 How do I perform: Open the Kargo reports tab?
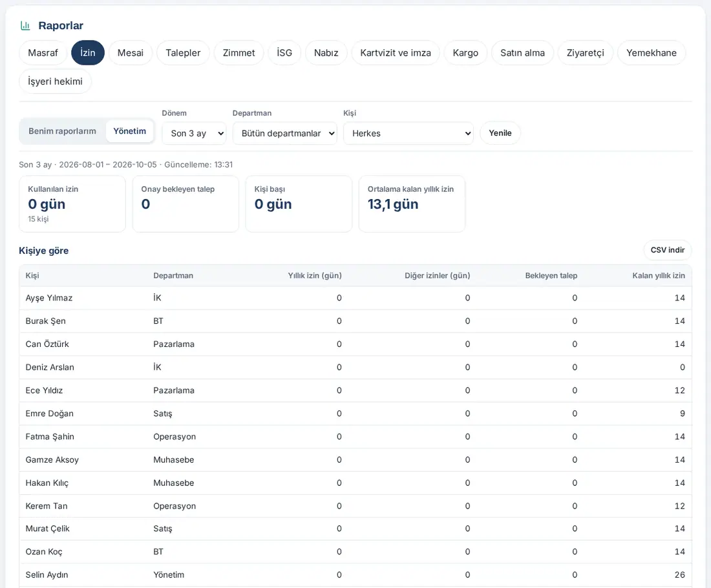(465, 53)
